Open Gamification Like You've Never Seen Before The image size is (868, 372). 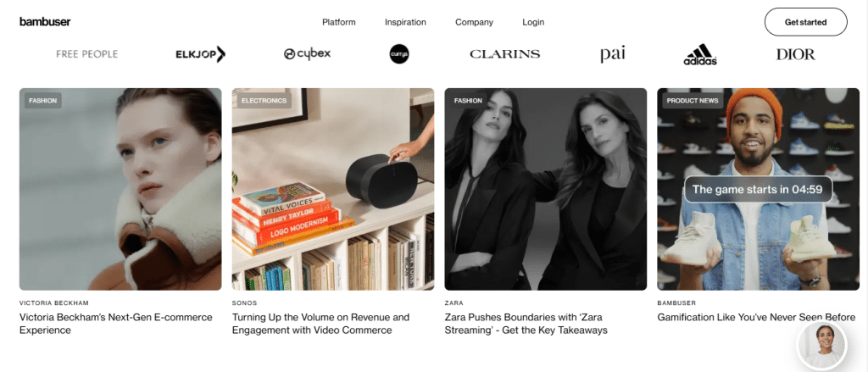756,318
